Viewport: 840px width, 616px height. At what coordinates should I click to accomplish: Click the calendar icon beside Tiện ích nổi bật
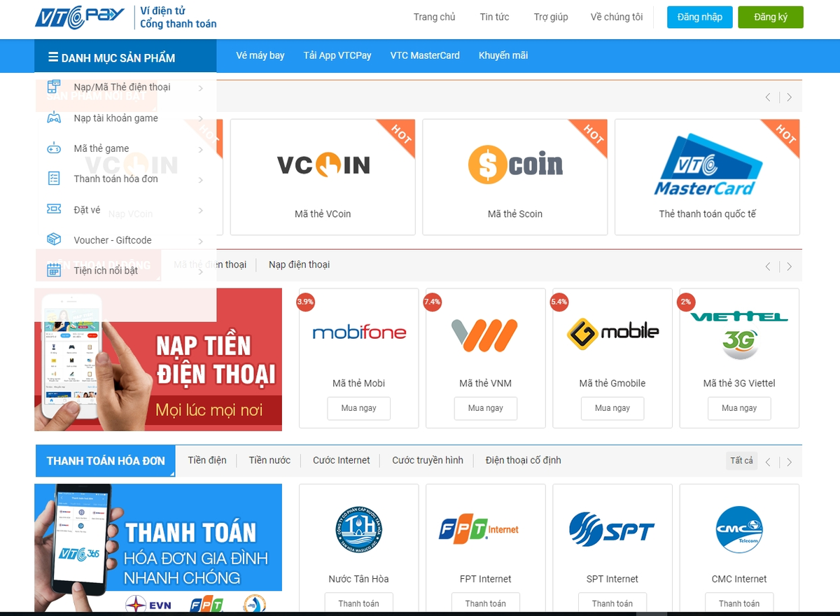[x=54, y=270]
